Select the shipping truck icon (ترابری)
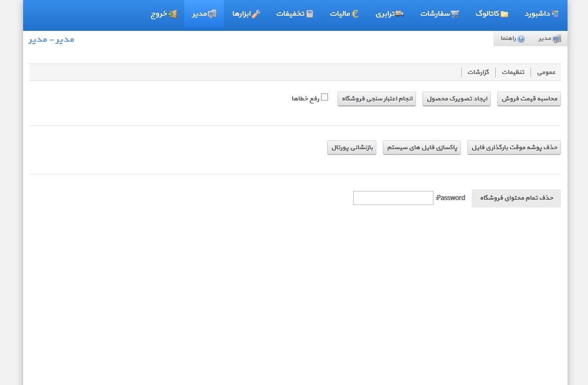Screen dimensions: 588x385 pos(399,14)
